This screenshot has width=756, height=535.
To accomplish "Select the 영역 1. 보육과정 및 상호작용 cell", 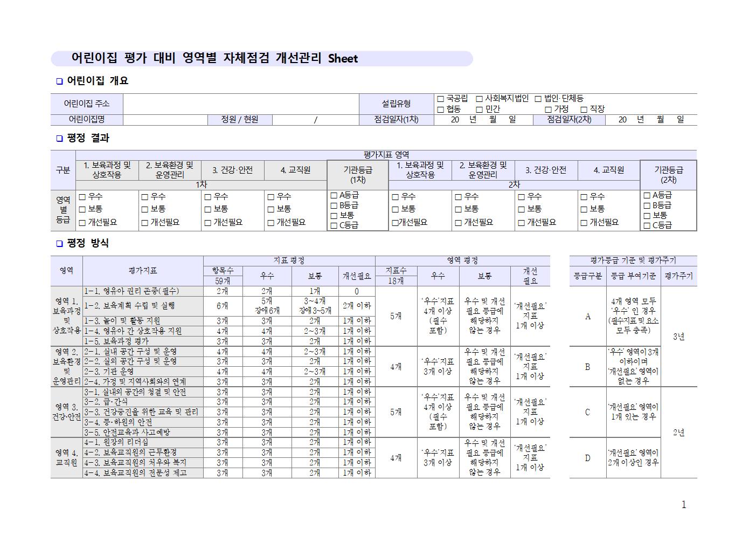I will (66, 316).
